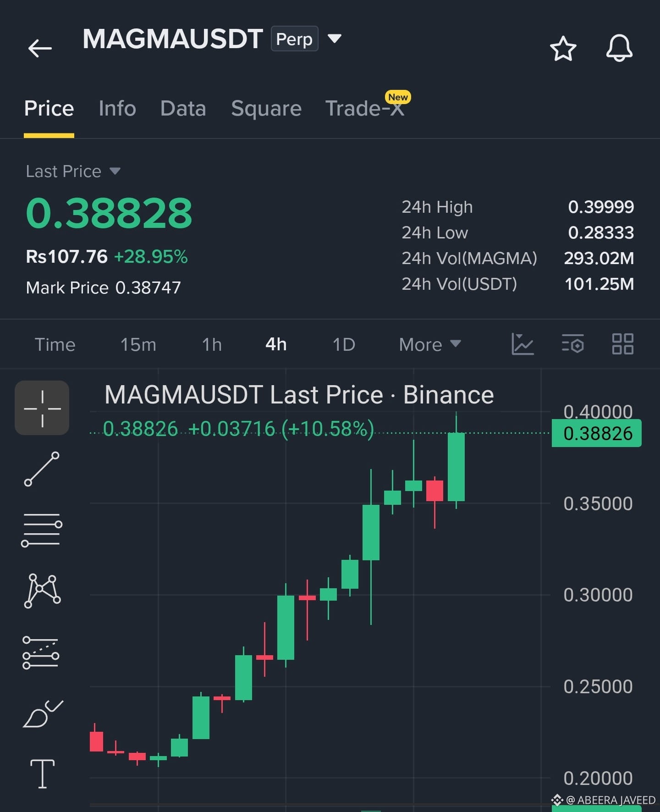Open the Info tab

(x=117, y=109)
